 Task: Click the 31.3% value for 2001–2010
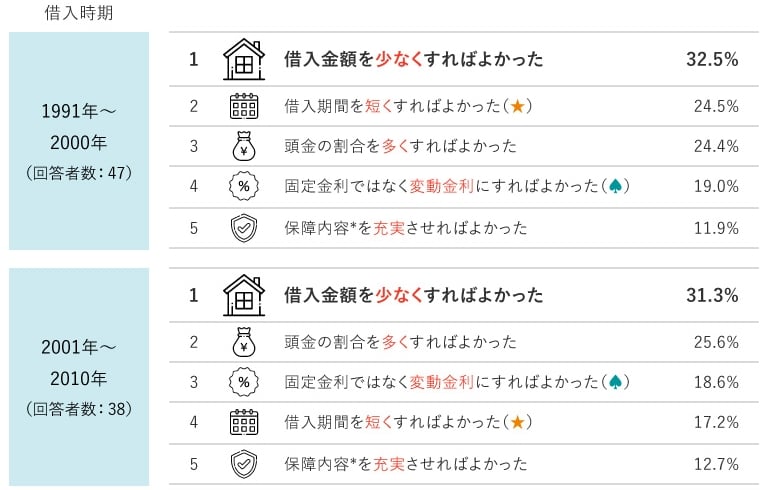coord(712,295)
